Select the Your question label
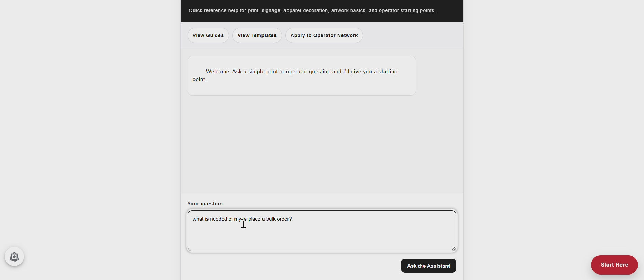 [x=205, y=204]
